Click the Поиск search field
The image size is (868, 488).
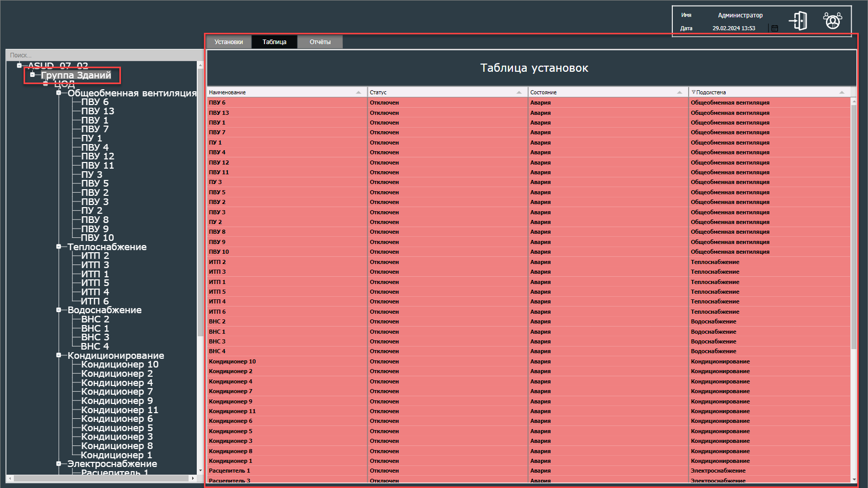click(102, 55)
